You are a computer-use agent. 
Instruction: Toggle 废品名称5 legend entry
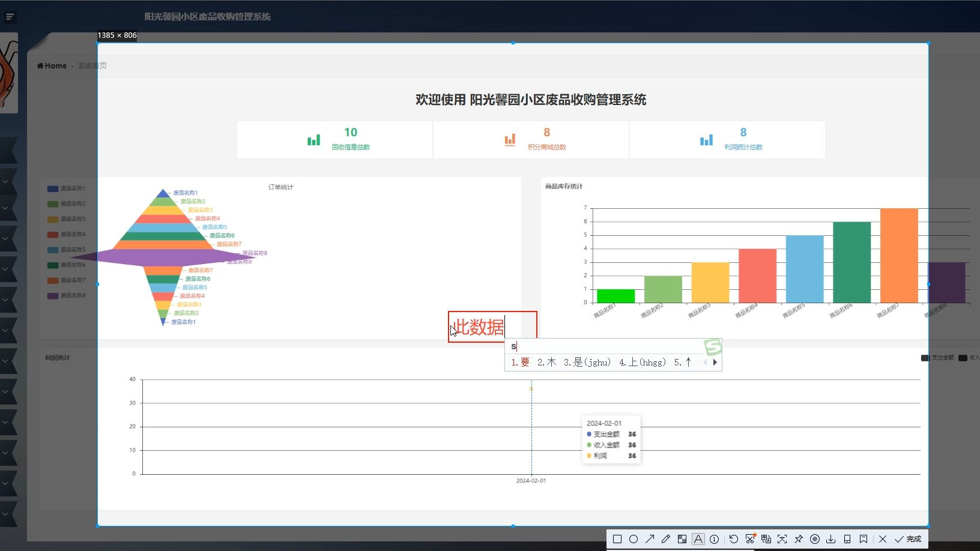[66, 250]
